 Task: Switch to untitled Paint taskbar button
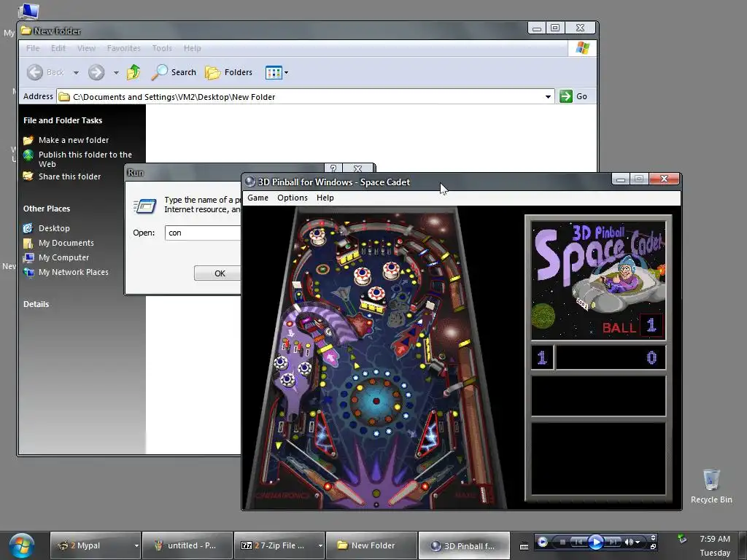[x=187, y=545]
